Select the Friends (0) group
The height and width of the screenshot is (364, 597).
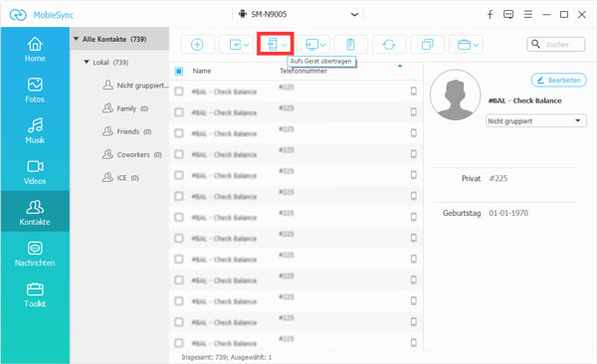[126, 131]
